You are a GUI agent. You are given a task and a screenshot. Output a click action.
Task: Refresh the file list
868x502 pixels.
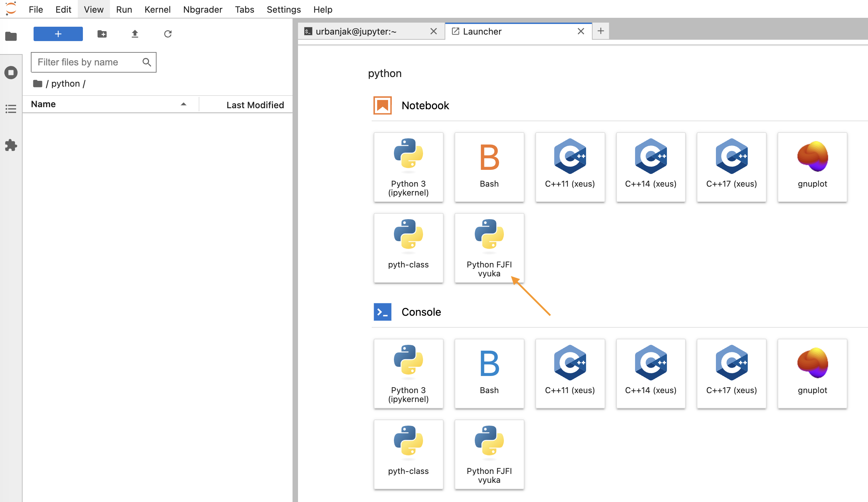(x=168, y=34)
